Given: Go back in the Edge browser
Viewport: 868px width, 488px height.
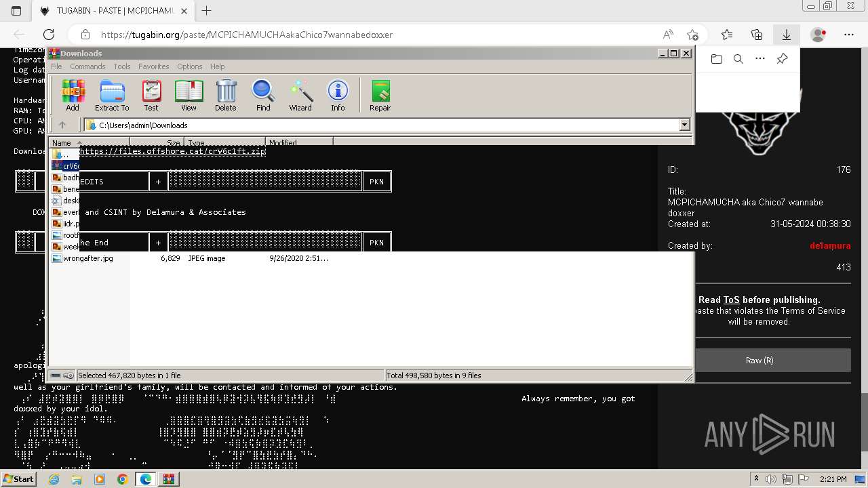Looking at the screenshot, I should coord(19,35).
